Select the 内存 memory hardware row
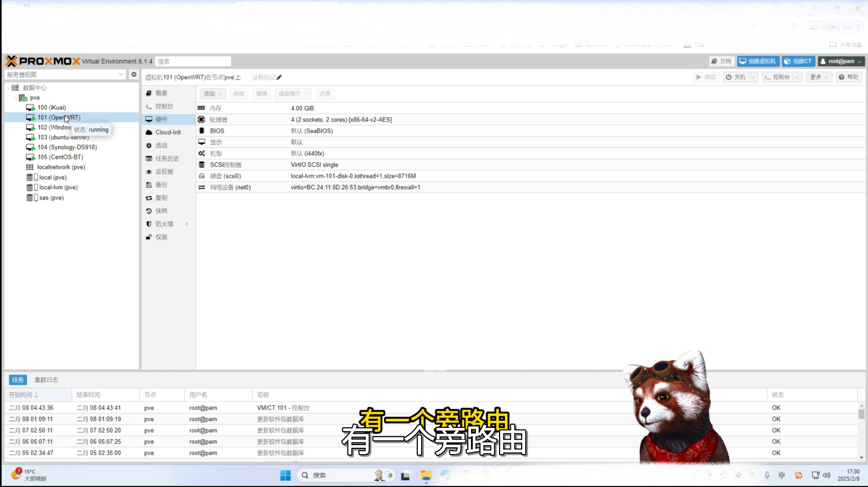868x487 pixels. tap(530, 108)
